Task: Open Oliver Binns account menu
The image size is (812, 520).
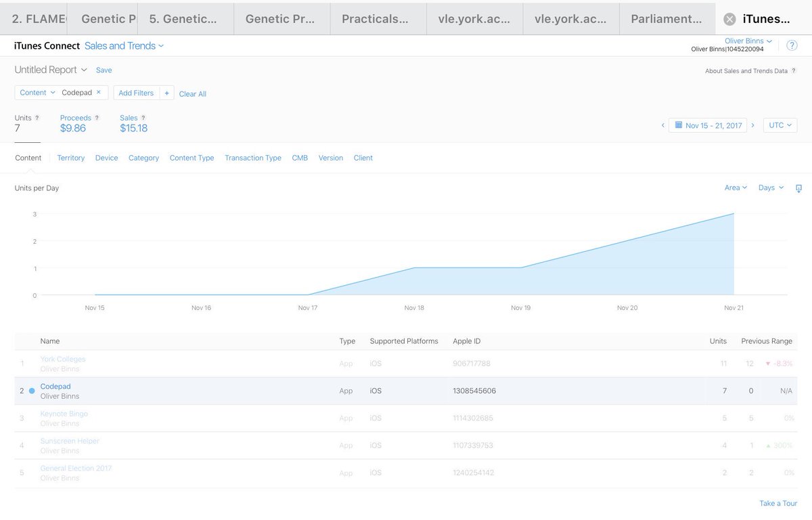Action: click(748, 41)
